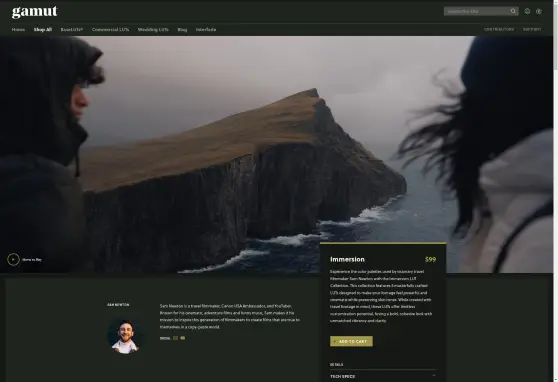Click Sam Newton's round profile photo
The width and height of the screenshot is (558, 382).
pyautogui.click(x=125, y=336)
